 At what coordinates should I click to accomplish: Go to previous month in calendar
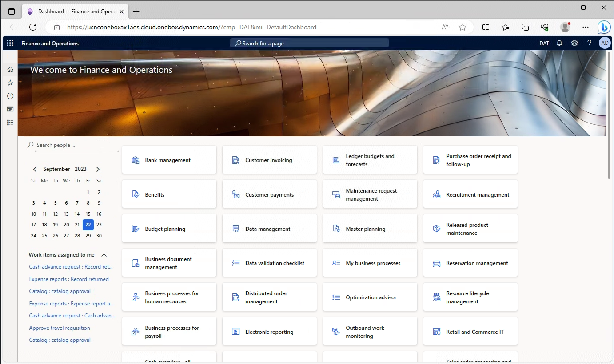click(35, 169)
